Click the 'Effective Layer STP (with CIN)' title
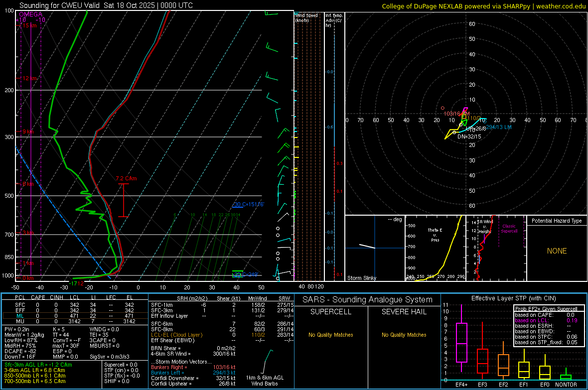The width and height of the screenshot is (588, 390). tap(513, 298)
